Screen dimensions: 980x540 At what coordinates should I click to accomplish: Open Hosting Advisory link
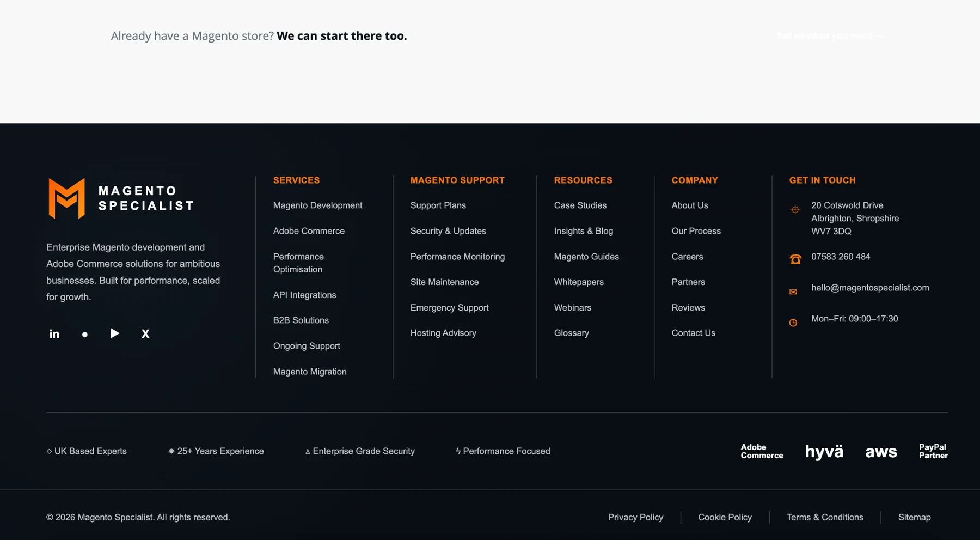pyautogui.click(x=443, y=333)
